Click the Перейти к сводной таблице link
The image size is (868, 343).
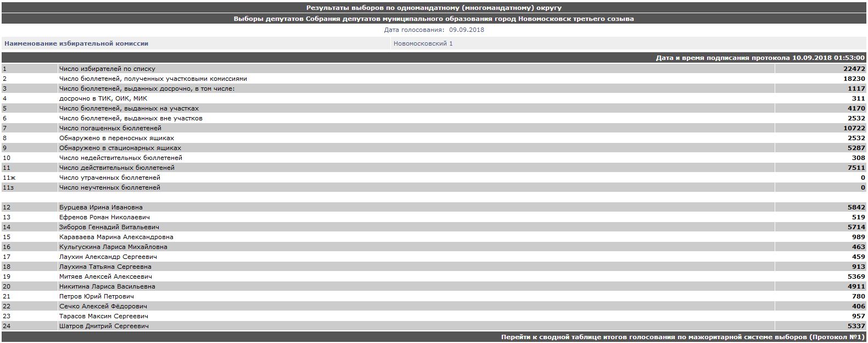click(x=682, y=336)
